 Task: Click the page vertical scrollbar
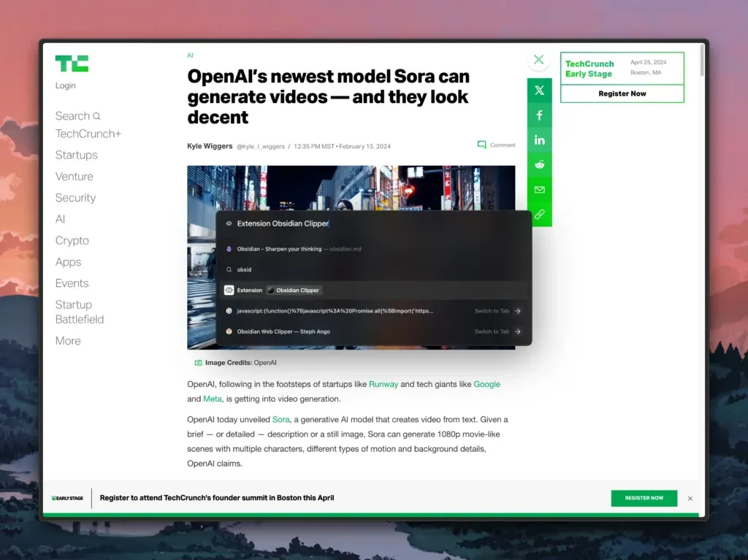pos(702,61)
